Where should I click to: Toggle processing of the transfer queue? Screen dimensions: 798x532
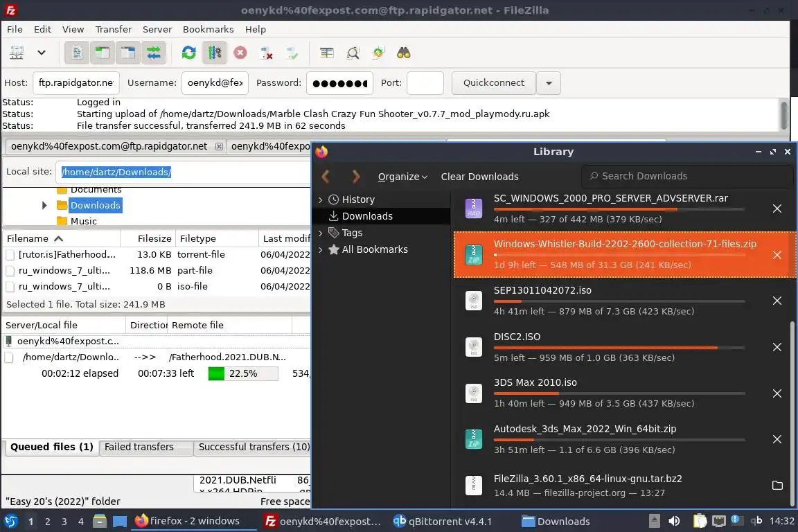(214, 53)
